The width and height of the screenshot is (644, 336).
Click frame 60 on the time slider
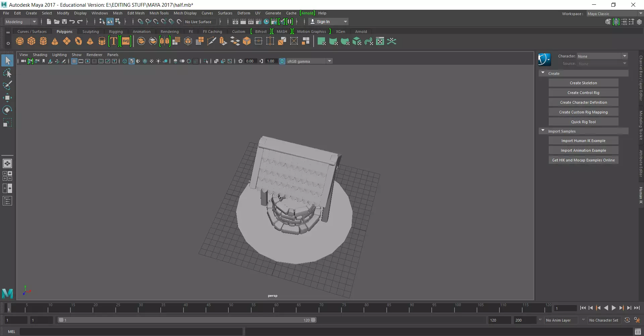coord(276,308)
